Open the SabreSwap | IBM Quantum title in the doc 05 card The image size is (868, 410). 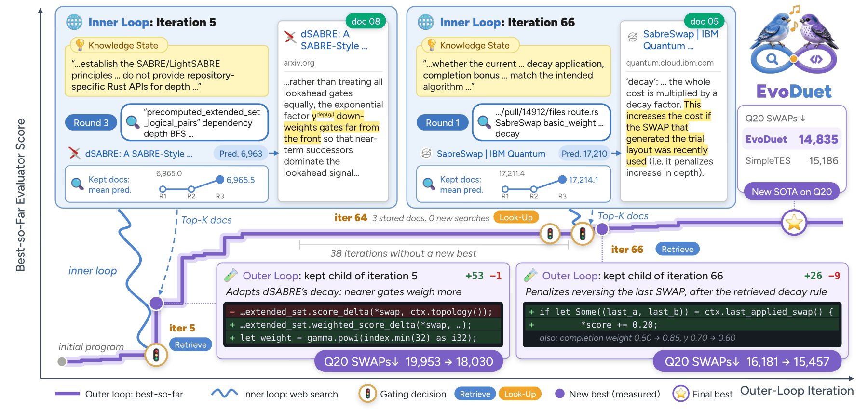[680, 40]
